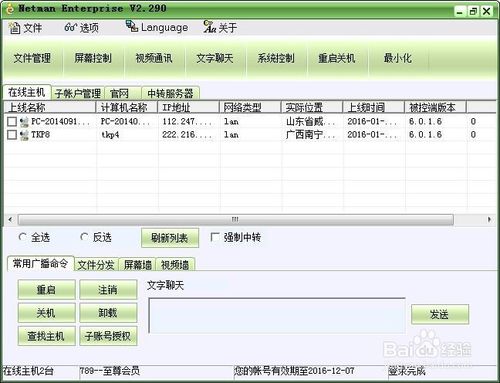Screen dimensions: 500x383
Task: Open 系统控制 system control
Action: coord(276,58)
